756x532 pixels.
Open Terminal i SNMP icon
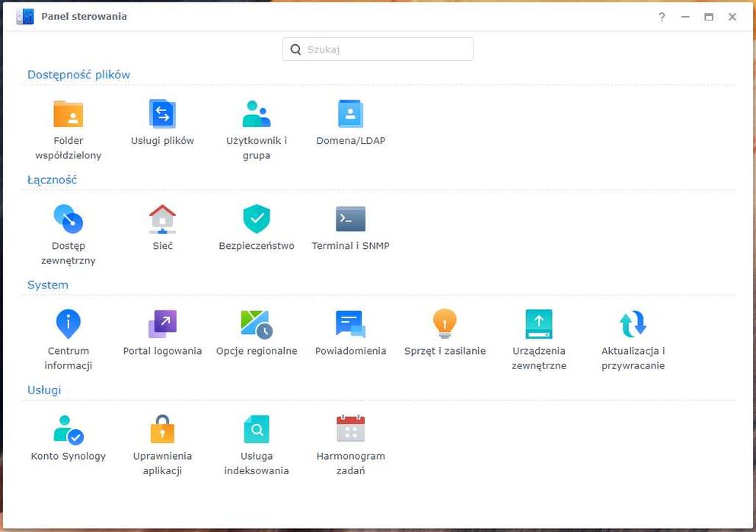point(350,219)
